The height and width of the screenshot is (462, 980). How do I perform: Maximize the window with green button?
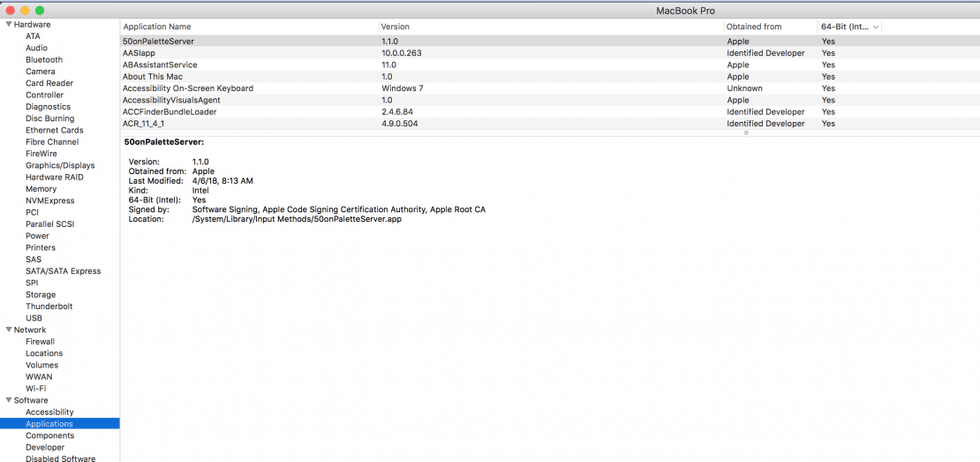(39, 11)
